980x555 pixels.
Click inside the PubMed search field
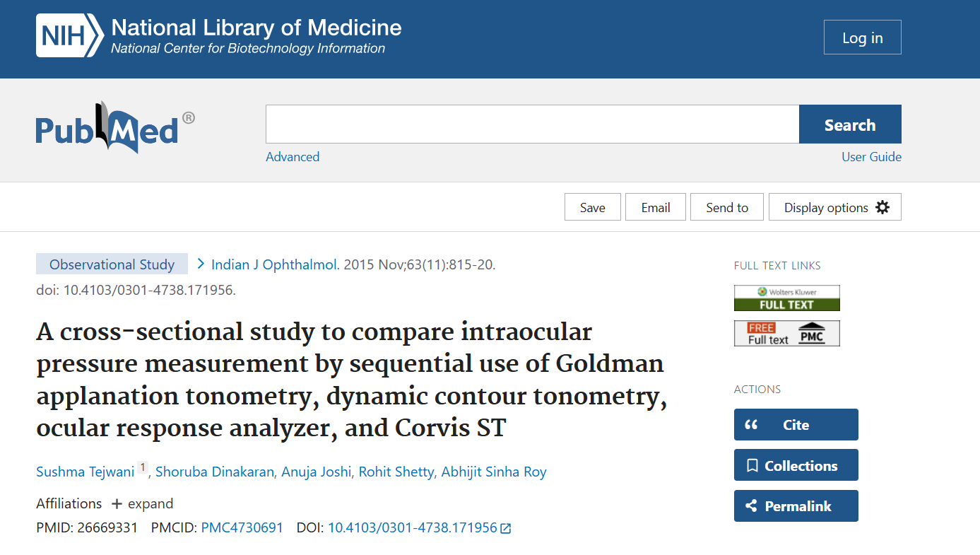pos(530,124)
